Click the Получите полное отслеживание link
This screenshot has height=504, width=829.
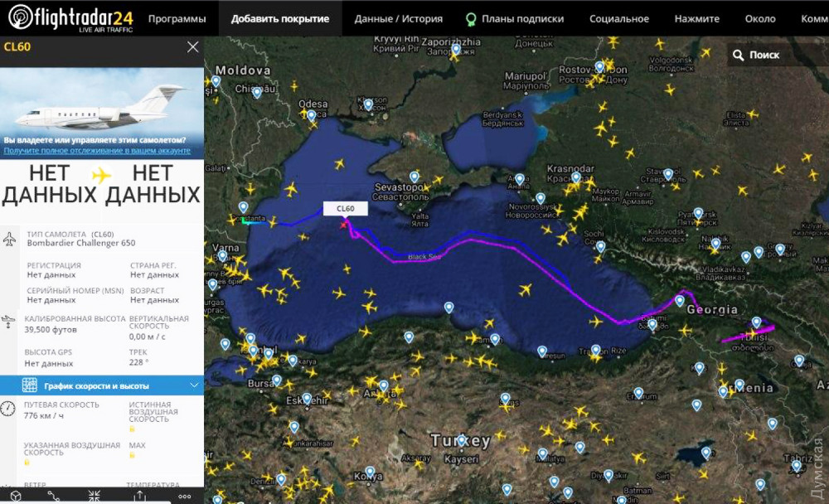(96, 151)
